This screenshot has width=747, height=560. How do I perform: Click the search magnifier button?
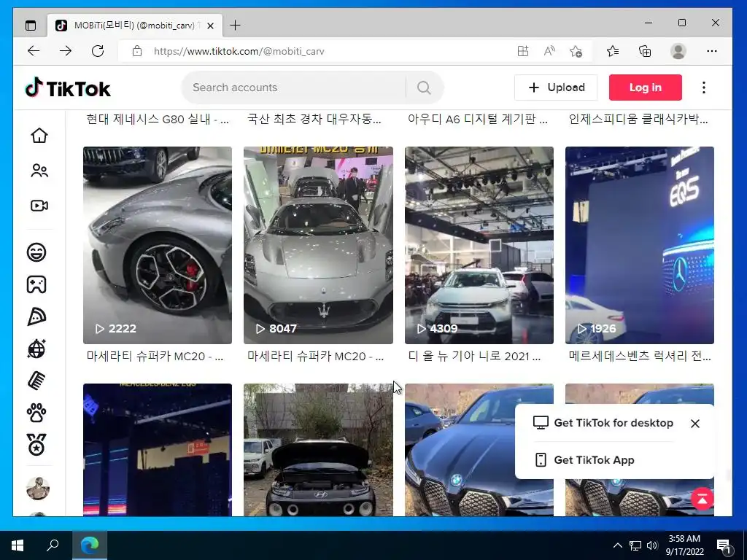pos(424,87)
